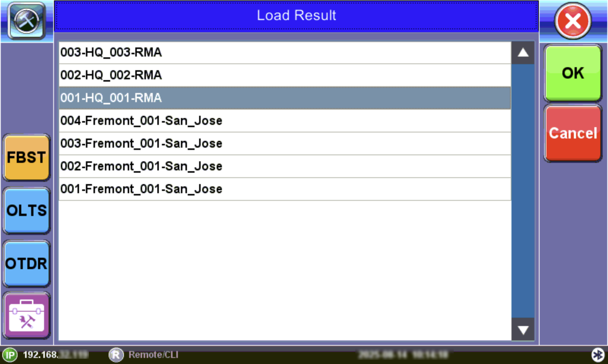608x364 pixels.
Task: Select result 003-HQ_003-RMA
Action: click(x=284, y=52)
